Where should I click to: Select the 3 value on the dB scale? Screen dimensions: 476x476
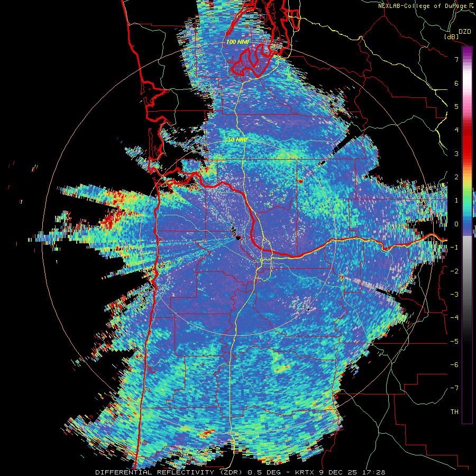pos(456,153)
